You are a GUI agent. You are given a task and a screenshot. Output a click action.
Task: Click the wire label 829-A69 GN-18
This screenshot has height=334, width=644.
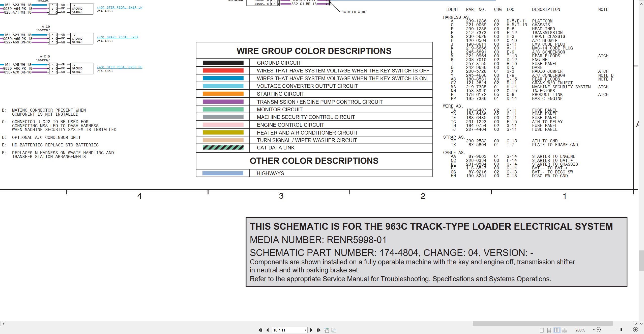click(18, 42)
